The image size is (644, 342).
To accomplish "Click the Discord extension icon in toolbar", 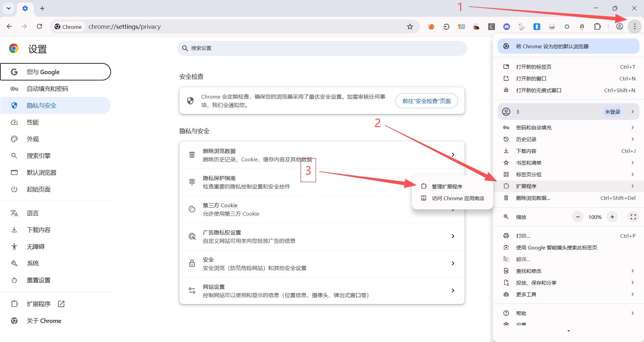I will [x=506, y=26].
